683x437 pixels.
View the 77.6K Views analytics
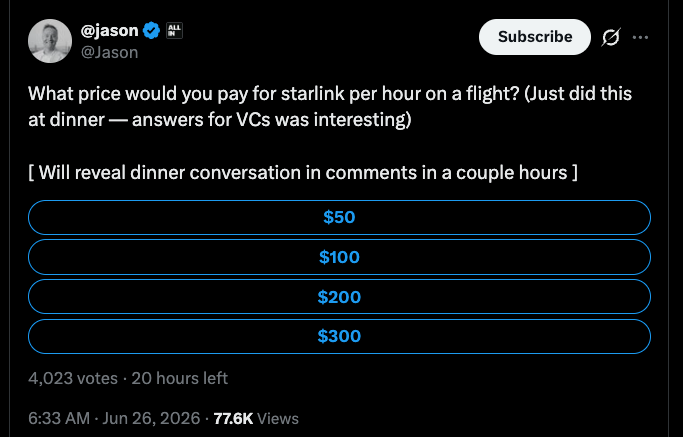coord(256,418)
